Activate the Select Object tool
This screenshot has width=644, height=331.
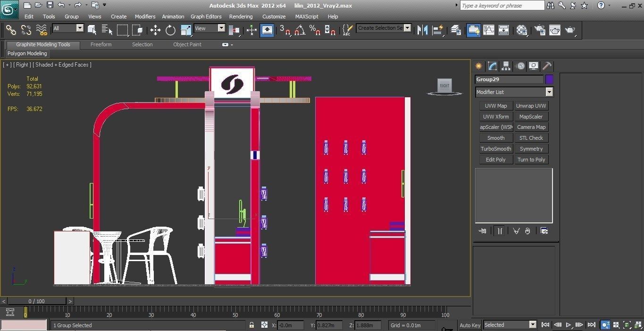click(92, 30)
